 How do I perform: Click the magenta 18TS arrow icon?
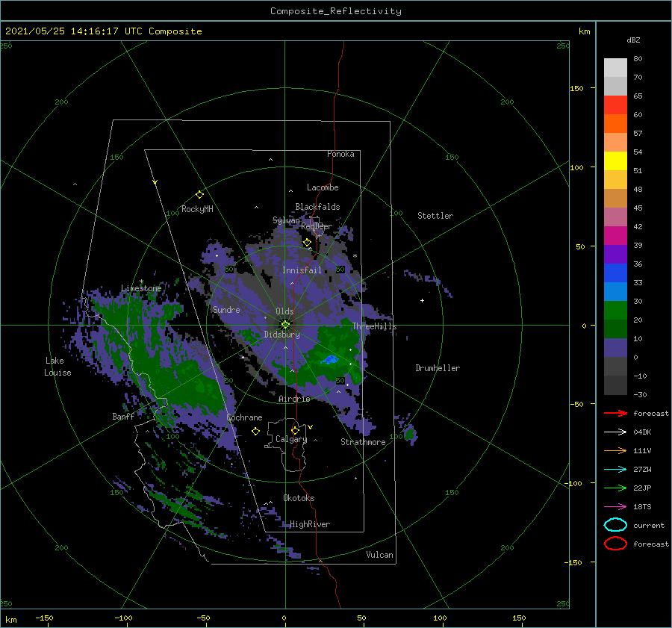pos(615,507)
